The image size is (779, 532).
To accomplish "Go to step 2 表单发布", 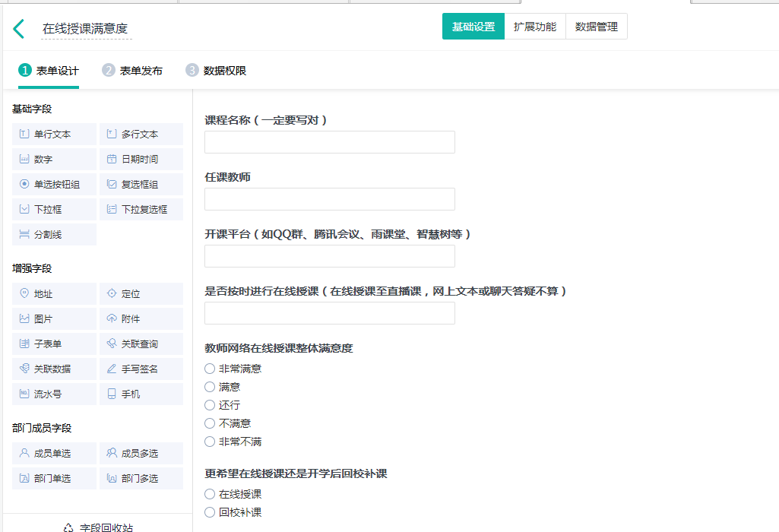I will [x=133, y=71].
